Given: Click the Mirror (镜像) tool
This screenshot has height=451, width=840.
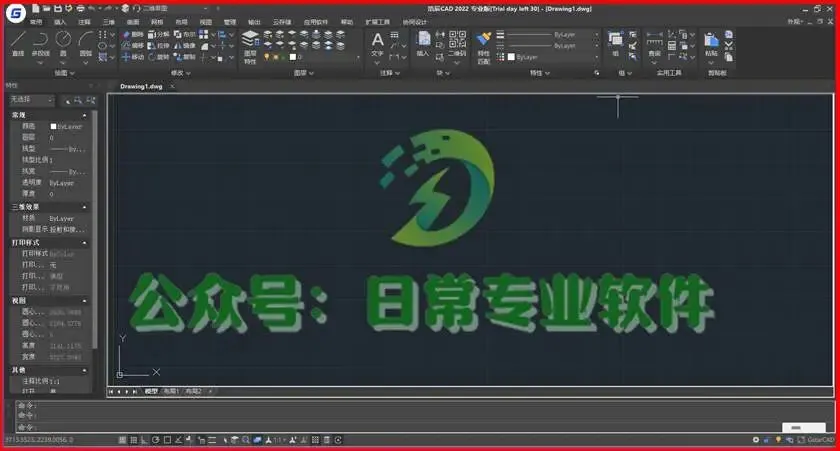Looking at the screenshot, I should tap(184, 46).
